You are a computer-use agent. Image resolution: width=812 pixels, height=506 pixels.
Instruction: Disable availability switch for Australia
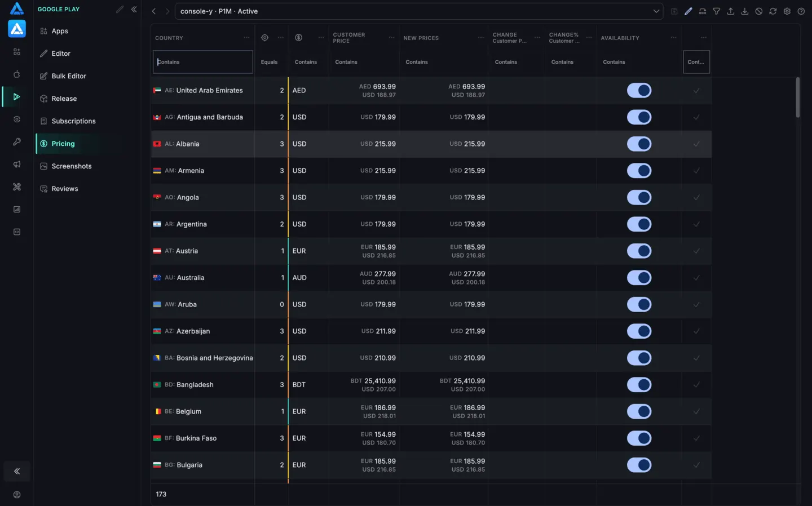(639, 278)
